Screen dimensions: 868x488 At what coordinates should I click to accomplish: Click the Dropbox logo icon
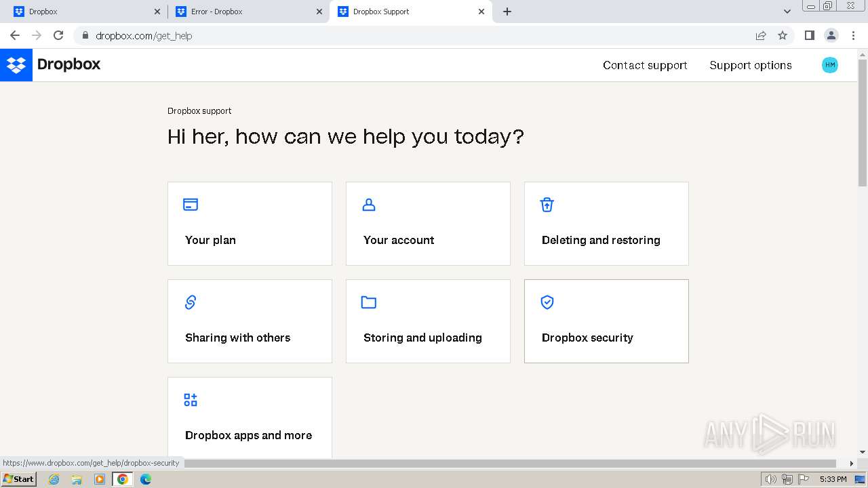[x=16, y=65]
